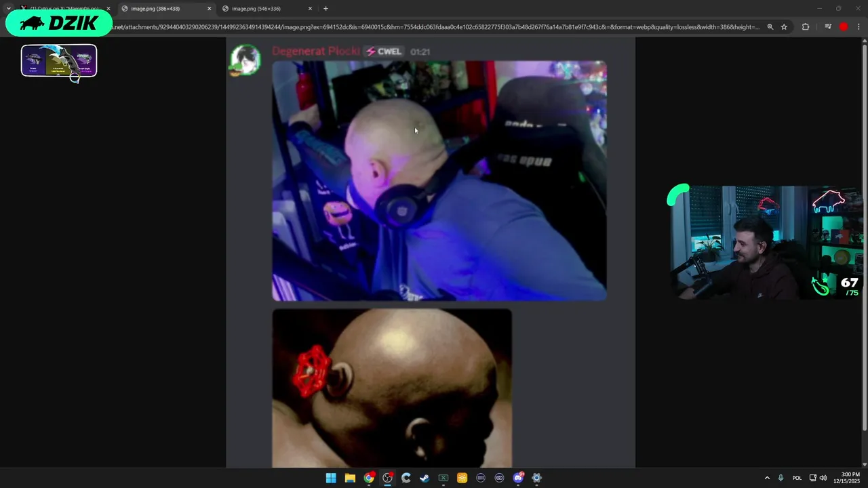Switch the POL keyboard language
Image resolution: width=868 pixels, height=488 pixels.
coord(797,478)
